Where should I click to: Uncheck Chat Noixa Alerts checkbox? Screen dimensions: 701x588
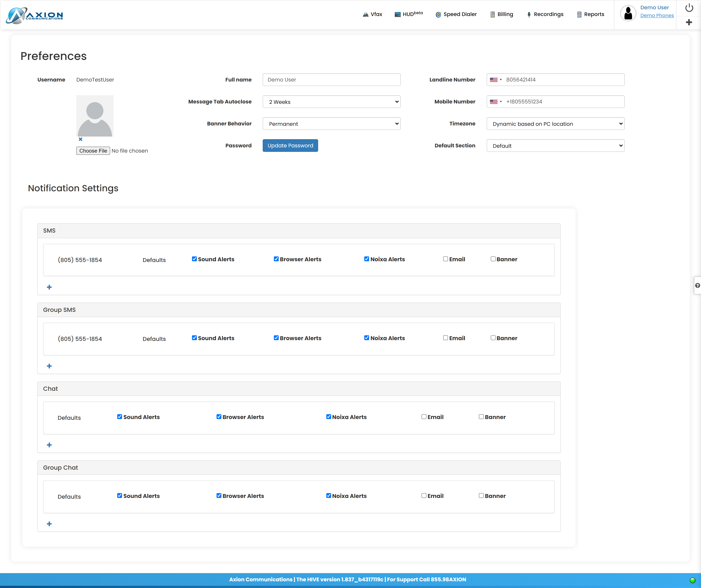click(329, 416)
